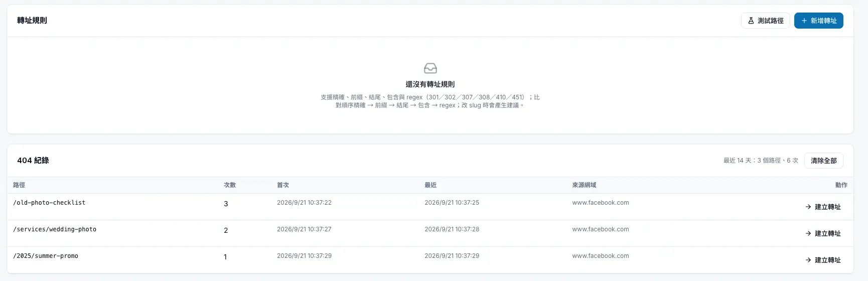Viewport: 868px width, 281px height.
Task: Click the count 1 for /2025/summer-promo
Action: click(x=225, y=257)
